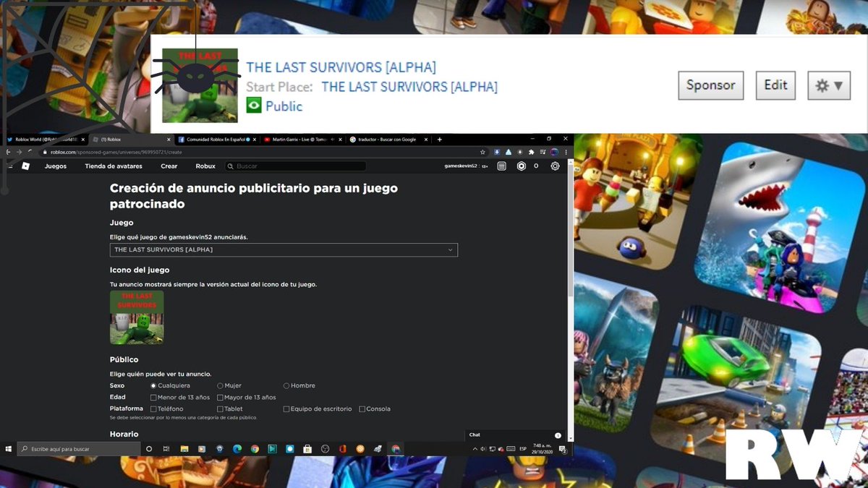Open the Windows notification center icon

coord(562,449)
